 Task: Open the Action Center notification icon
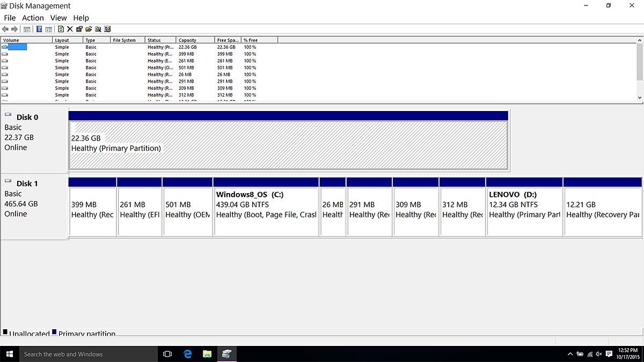point(609,354)
